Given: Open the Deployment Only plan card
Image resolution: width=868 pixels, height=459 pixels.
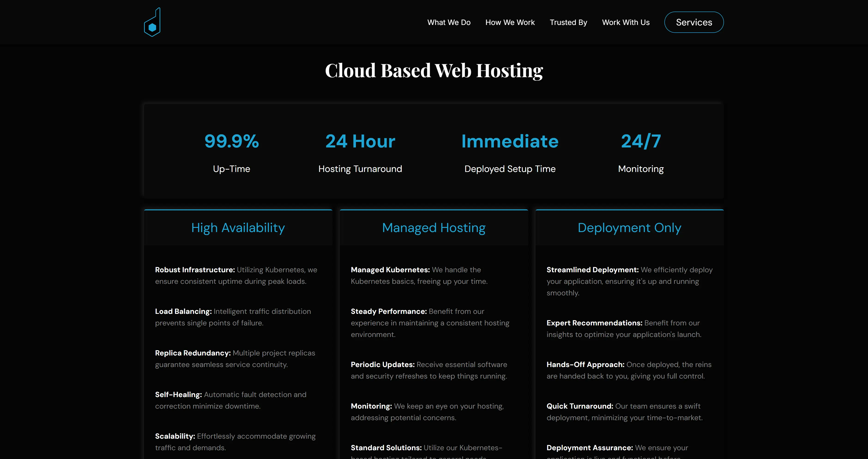Looking at the screenshot, I should 629,228.
